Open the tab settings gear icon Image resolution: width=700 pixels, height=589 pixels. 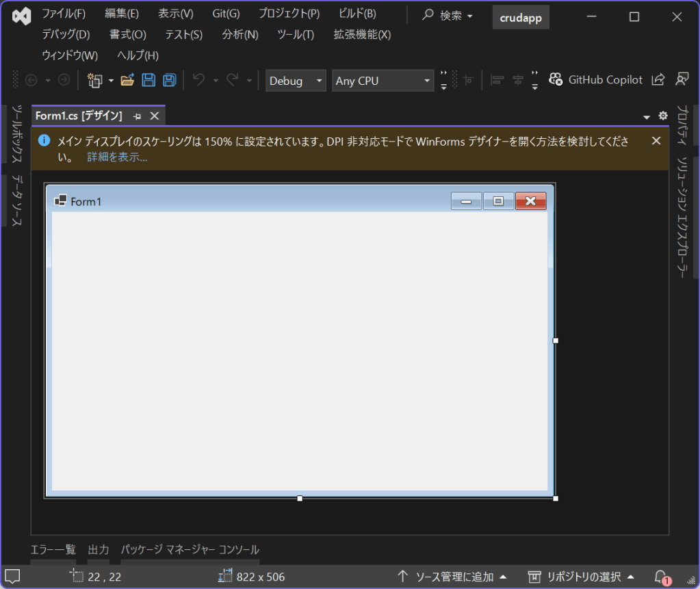(662, 116)
